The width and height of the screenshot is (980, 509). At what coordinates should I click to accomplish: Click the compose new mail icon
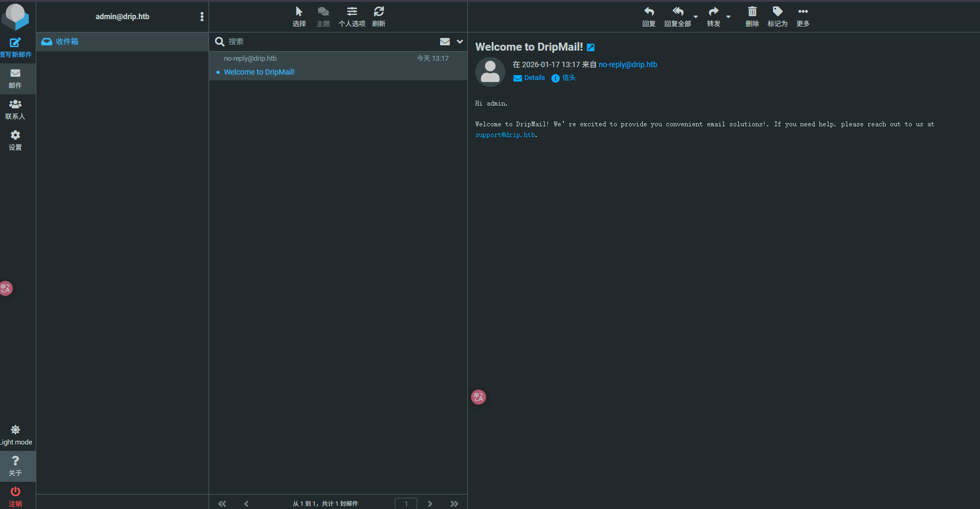tap(15, 43)
